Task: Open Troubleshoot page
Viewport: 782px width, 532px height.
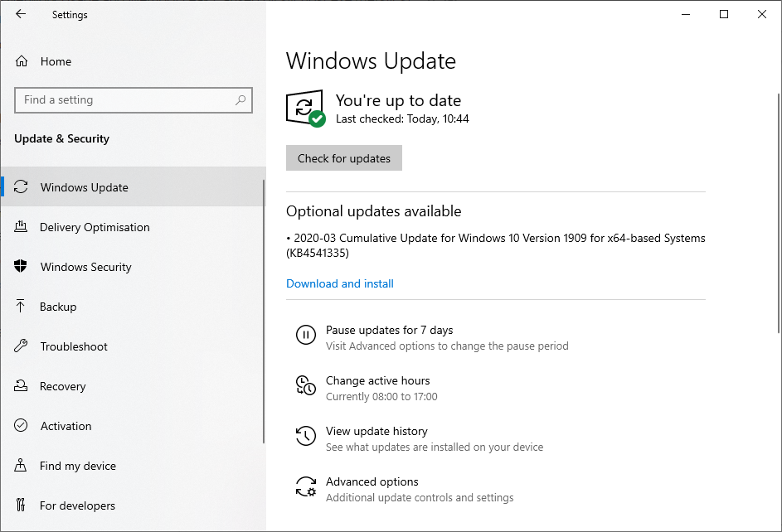Action: tap(134, 346)
